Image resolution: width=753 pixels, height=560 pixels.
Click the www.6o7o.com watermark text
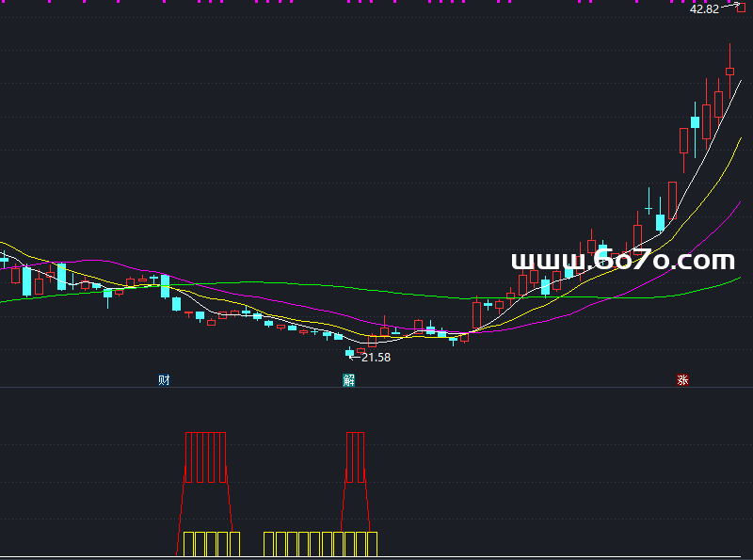[x=622, y=261]
